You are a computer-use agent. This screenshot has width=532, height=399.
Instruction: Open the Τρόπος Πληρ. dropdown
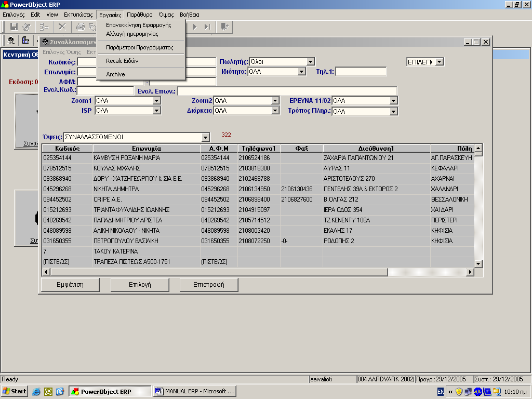pyautogui.click(x=393, y=111)
